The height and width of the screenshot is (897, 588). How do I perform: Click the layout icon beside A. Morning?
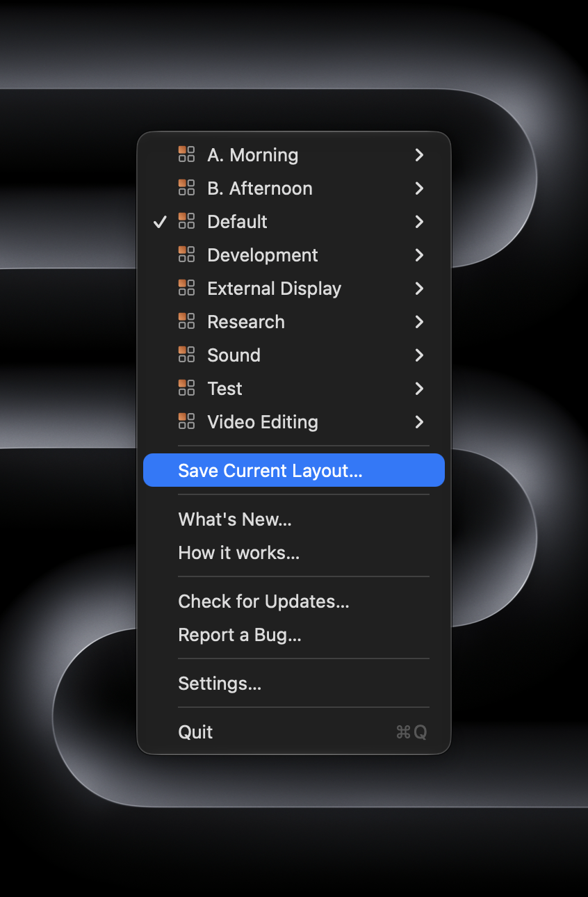[x=186, y=154]
